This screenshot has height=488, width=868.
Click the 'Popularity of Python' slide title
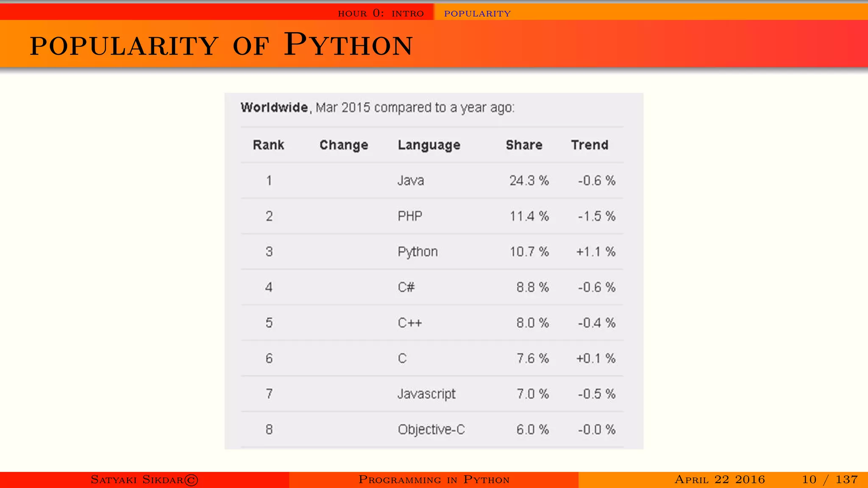[221, 44]
